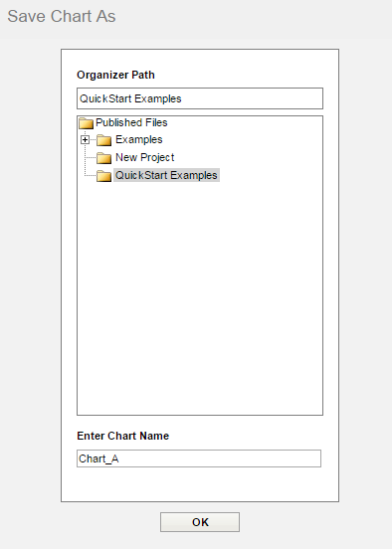Focus the Enter Chart Name text field
This screenshot has width=392, height=549.
[199, 458]
